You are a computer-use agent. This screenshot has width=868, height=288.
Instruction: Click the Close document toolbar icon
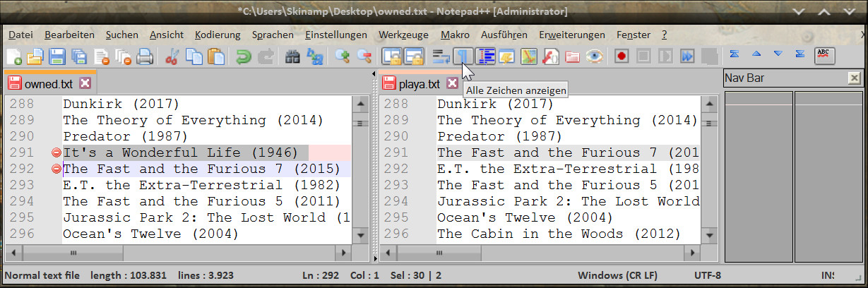(x=101, y=56)
